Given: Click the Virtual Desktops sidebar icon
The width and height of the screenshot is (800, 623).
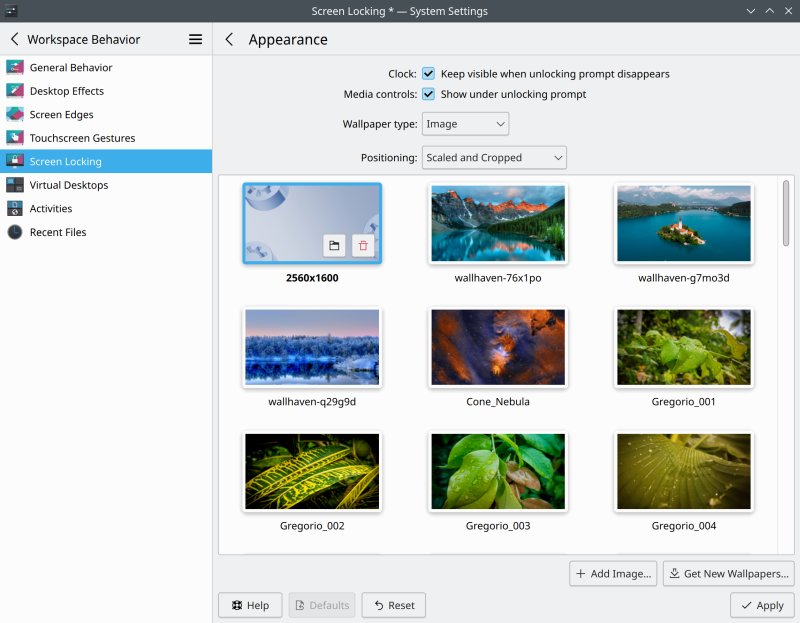Looking at the screenshot, I should [x=15, y=185].
